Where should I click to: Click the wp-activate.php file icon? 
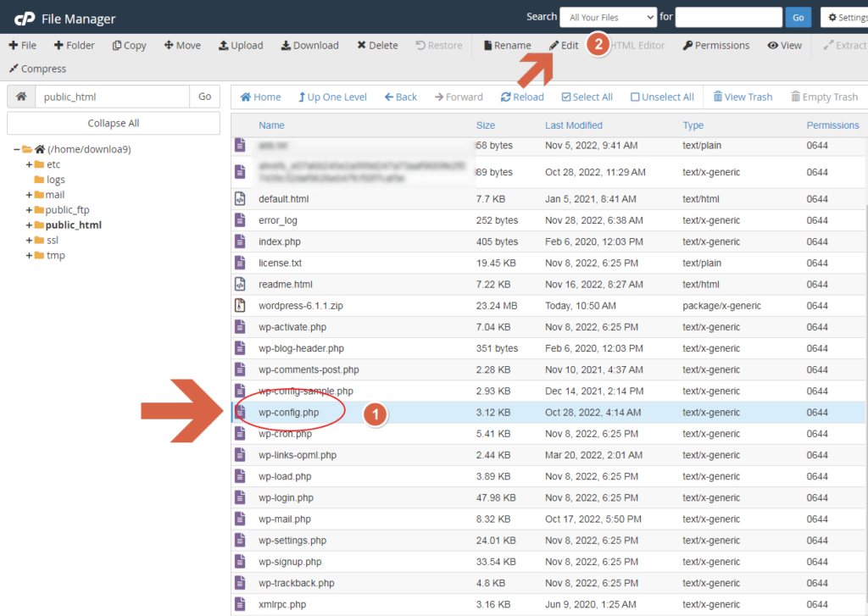pyautogui.click(x=240, y=327)
